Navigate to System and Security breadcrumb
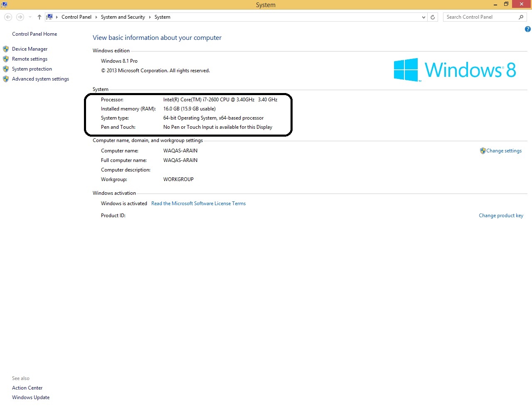 pos(123,17)
